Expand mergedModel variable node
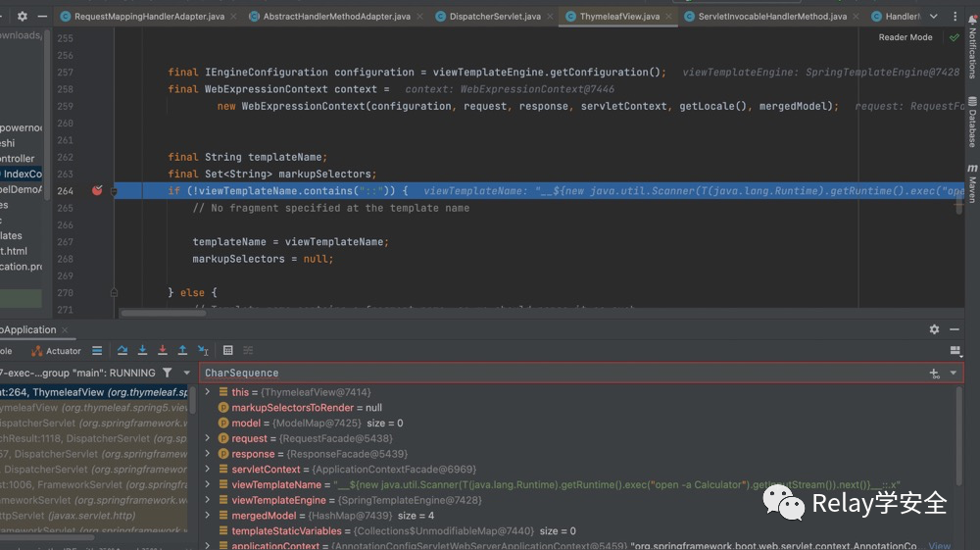 pyautogui.click(x=208, y=515)
